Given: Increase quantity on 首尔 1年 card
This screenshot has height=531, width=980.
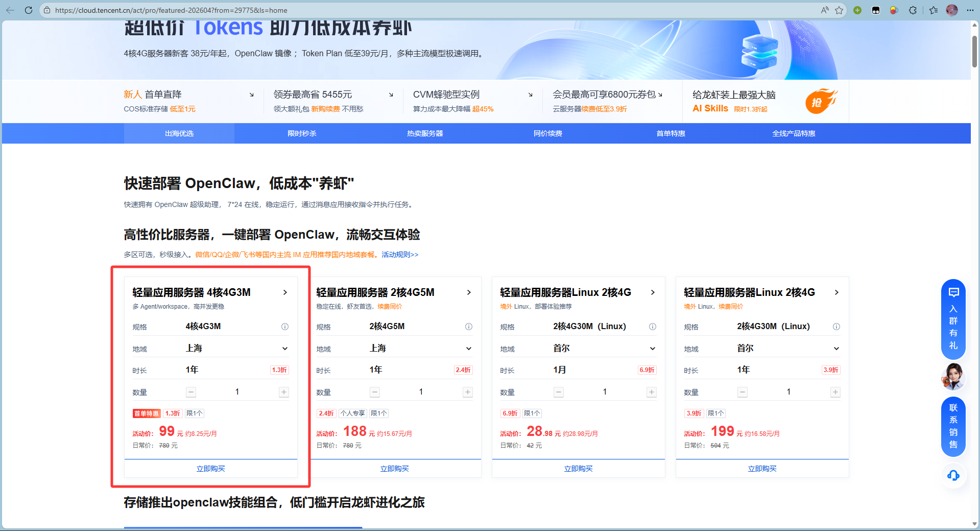Looking at the screenshot, I should point(835,392).
